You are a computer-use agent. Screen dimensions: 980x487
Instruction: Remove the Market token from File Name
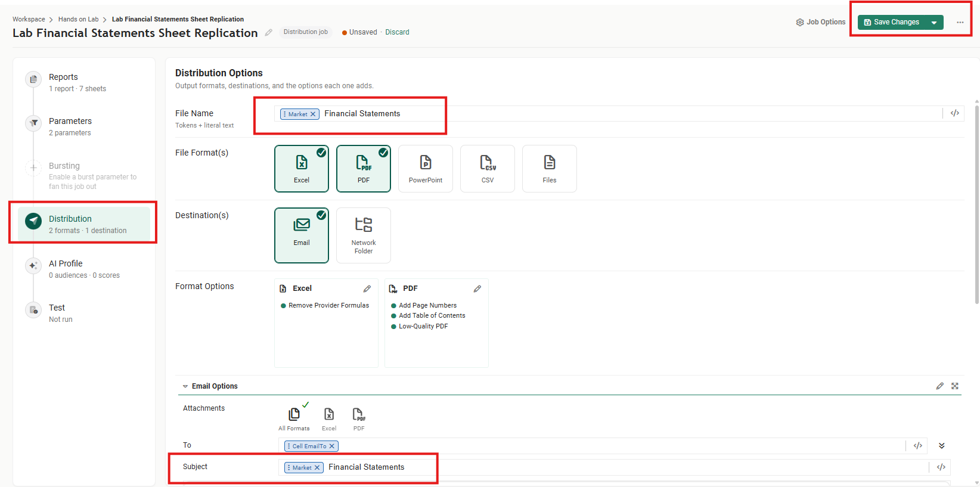(x=313, y=114)
